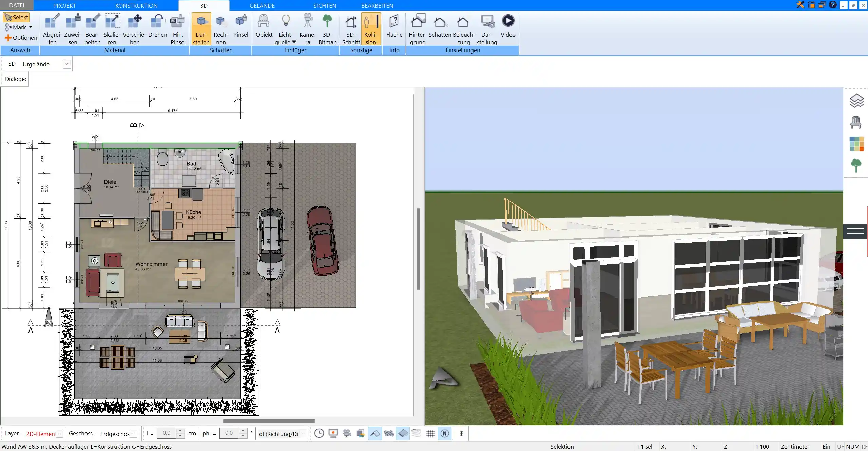Pick the Hin. Pinsel background brush
Screen dimensions: 868x451
pos(178,29)
